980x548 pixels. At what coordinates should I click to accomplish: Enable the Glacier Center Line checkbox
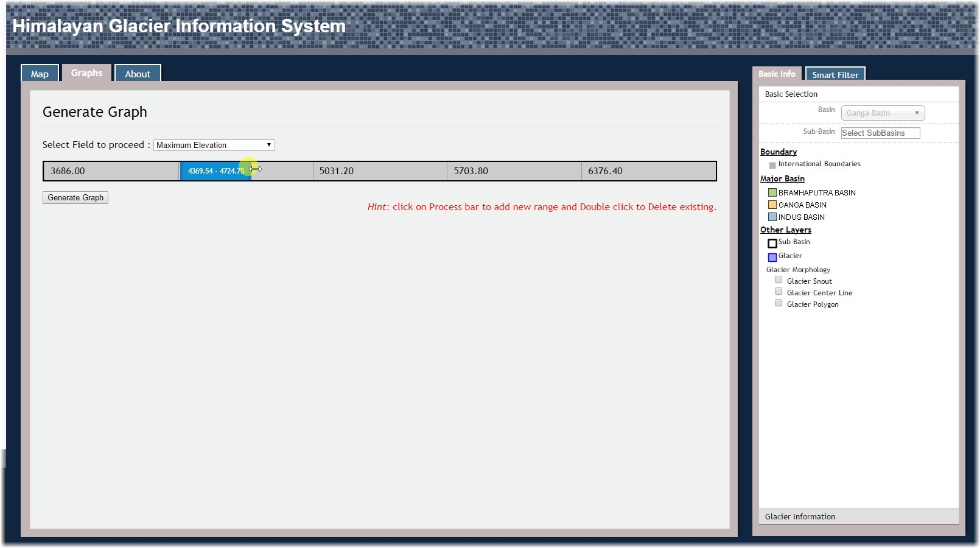[779, 292]
